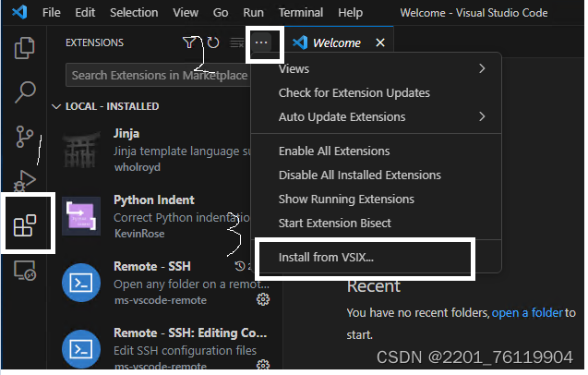Close the Welcome tab

380,42
